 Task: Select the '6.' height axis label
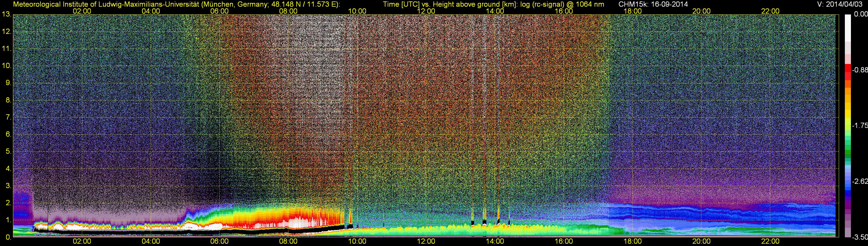point(8,135)
